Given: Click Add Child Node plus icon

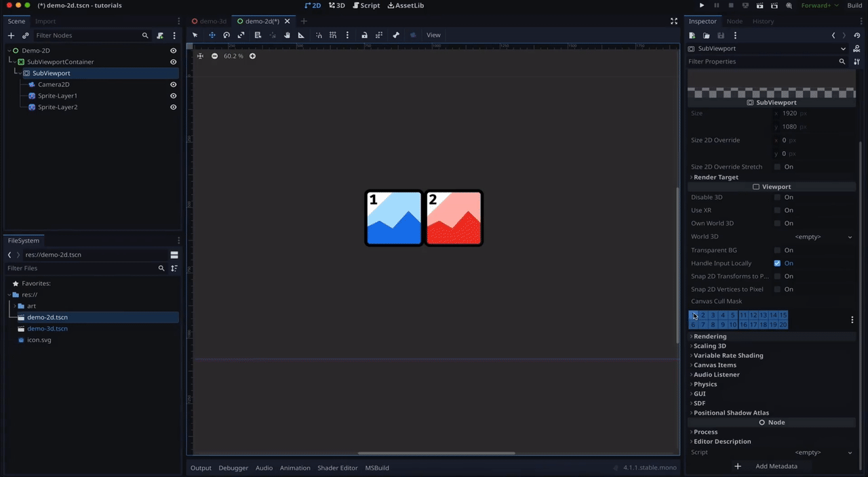Looking at the screenshot, I should click(11, 35).
